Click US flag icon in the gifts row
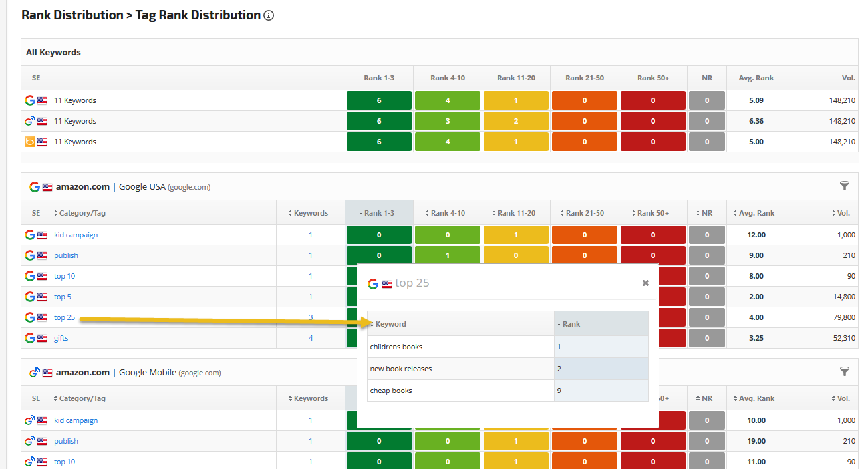 click(42, 338)
